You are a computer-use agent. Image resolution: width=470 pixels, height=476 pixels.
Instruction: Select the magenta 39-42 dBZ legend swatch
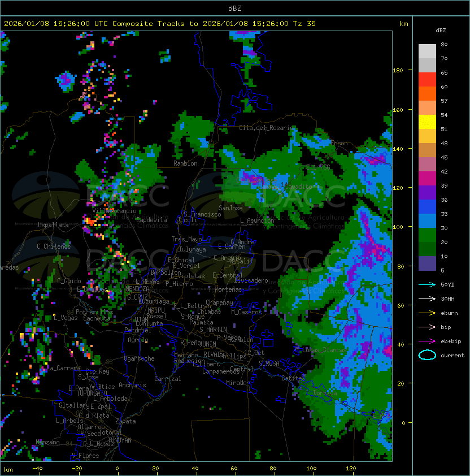pos(427,179)
